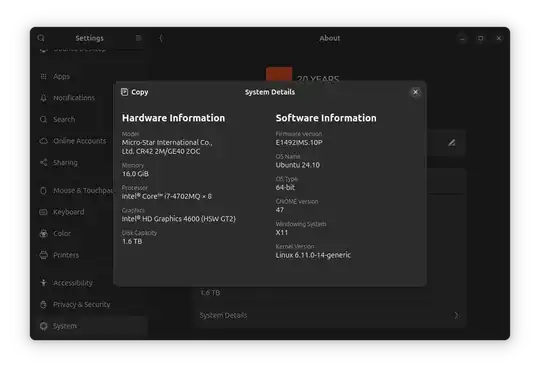Select Color settings in the sidebar

click(x=91, y=233)
